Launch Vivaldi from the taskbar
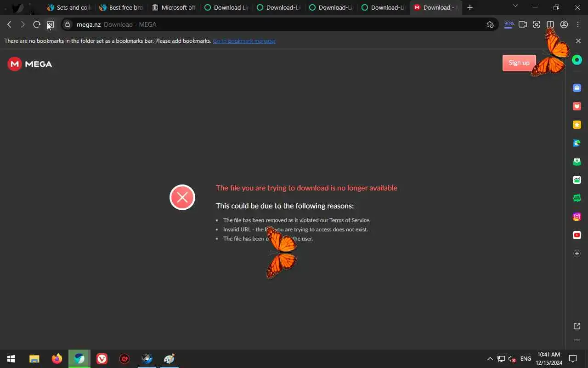Viewport: 588px width, 368px height. point(102,359)
